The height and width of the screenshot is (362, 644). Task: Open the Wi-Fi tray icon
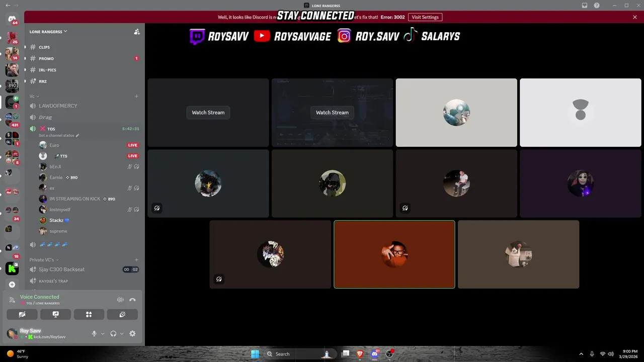pyautogui.click(x=603, y=354)
